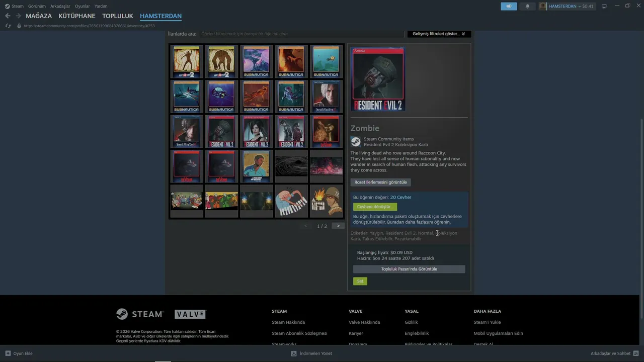
Task: Click the Steam logo in the footer
Action: 140,314
